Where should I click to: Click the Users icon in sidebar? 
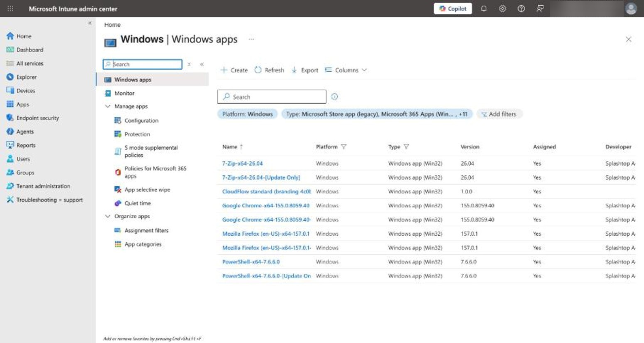coord(10,159)
